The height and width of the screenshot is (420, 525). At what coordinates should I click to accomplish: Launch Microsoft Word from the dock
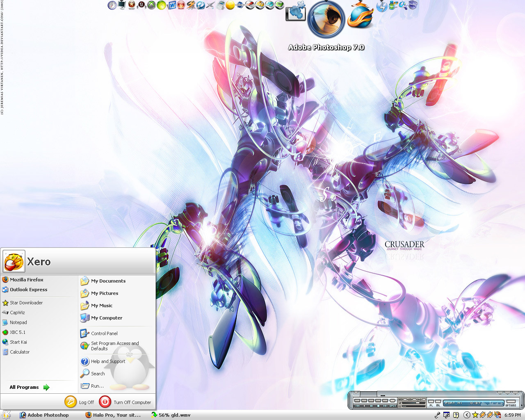tap(172, 5)
